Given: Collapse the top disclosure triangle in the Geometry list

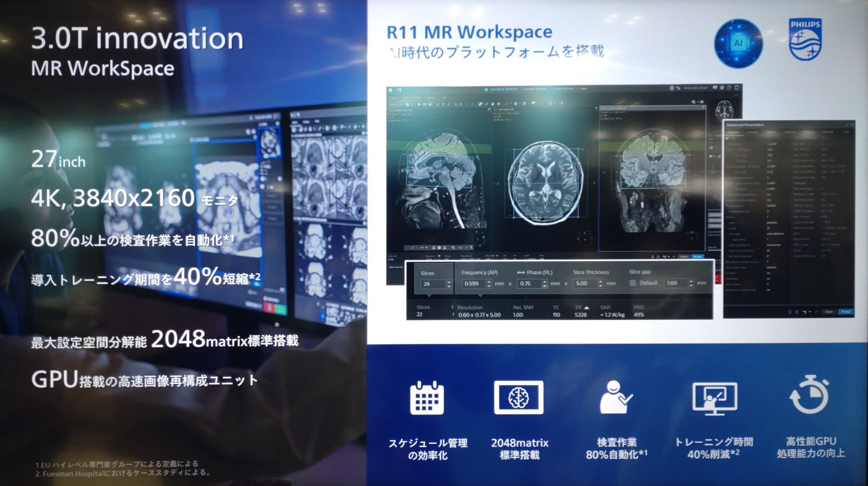Looking at the screenshot, I should tap(726, 139).
